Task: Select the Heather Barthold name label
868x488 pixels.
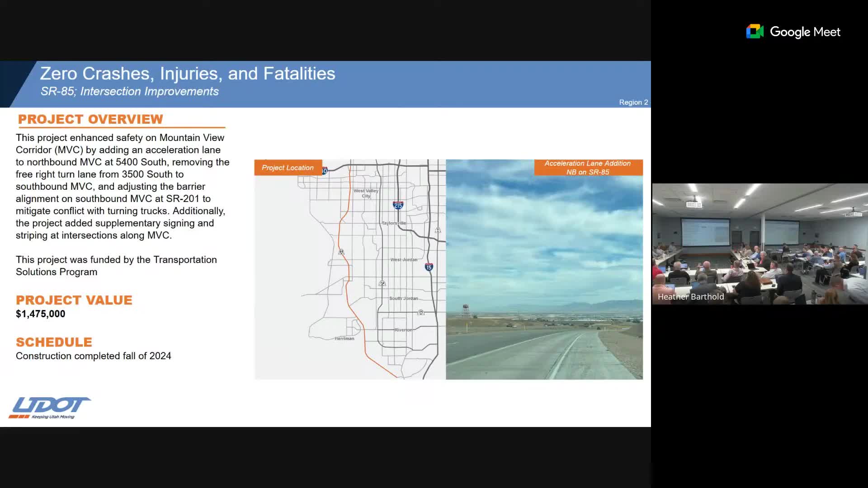Action: pyautogui.click(x=691, y=297)
